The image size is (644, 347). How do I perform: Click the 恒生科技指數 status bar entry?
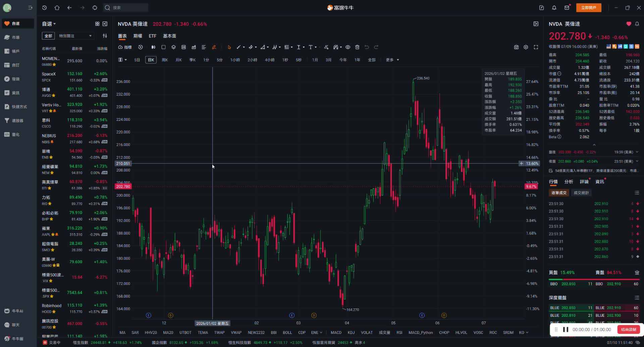(x=265, y=343)
